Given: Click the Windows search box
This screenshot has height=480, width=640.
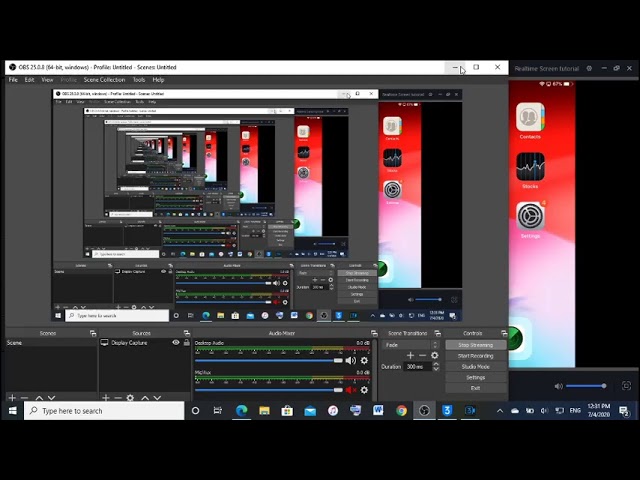Looking at the screenshot, I should [x=104, y=411].
